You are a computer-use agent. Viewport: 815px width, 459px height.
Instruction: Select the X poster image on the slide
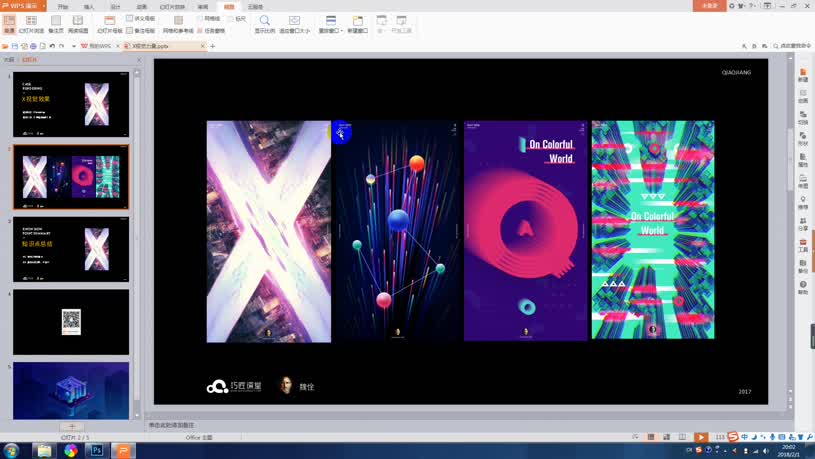(269, 232)
